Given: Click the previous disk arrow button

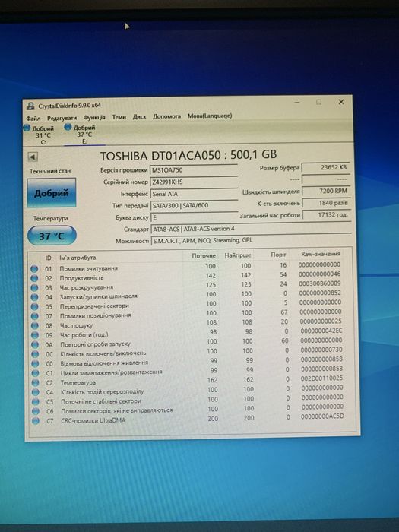Looking at the screenshot, I should 33,157.
